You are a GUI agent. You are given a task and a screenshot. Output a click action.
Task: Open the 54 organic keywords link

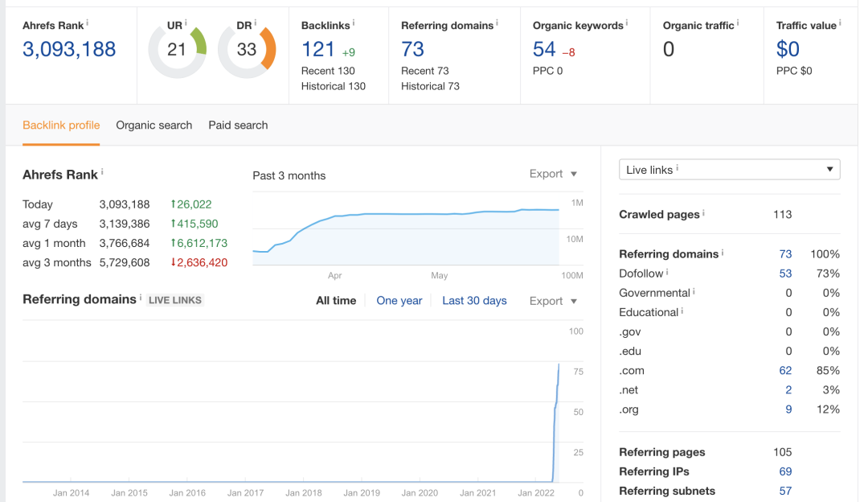[x=544, y=50]
